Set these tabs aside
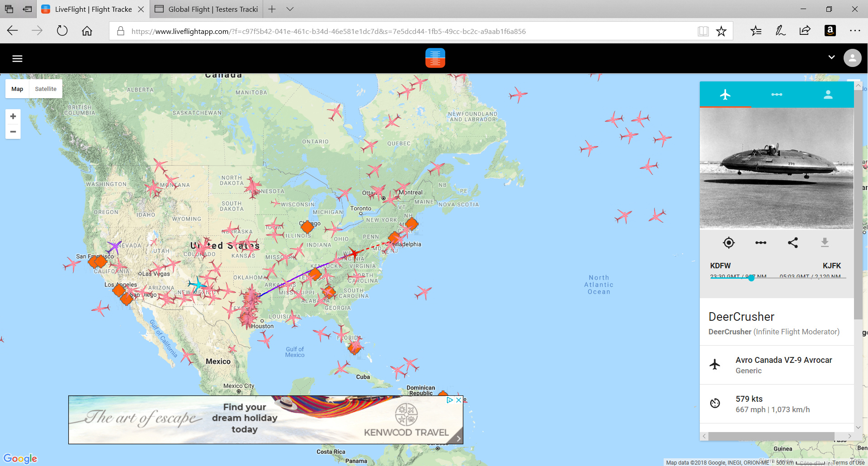Screen dimensions: 868x466 click(27, 9)
